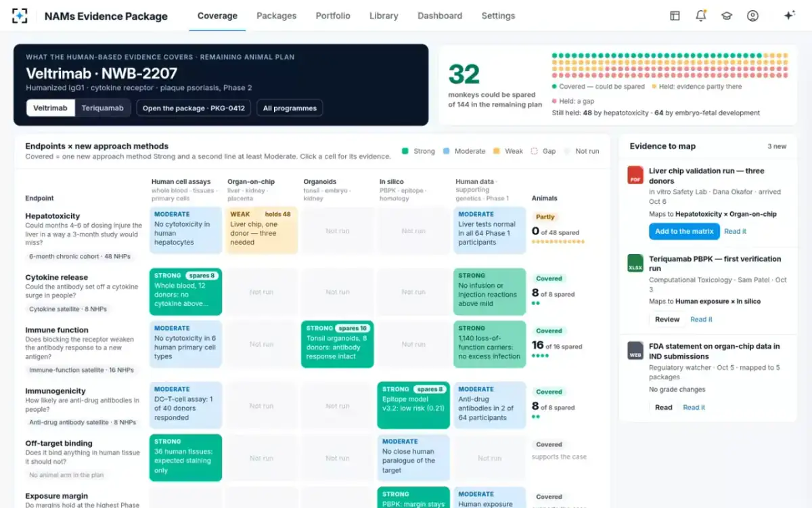Viewport: 812px width, 508px height.
Task: Open Cytokine release Strong no infusion reactions cell
Action: (490, 292)
